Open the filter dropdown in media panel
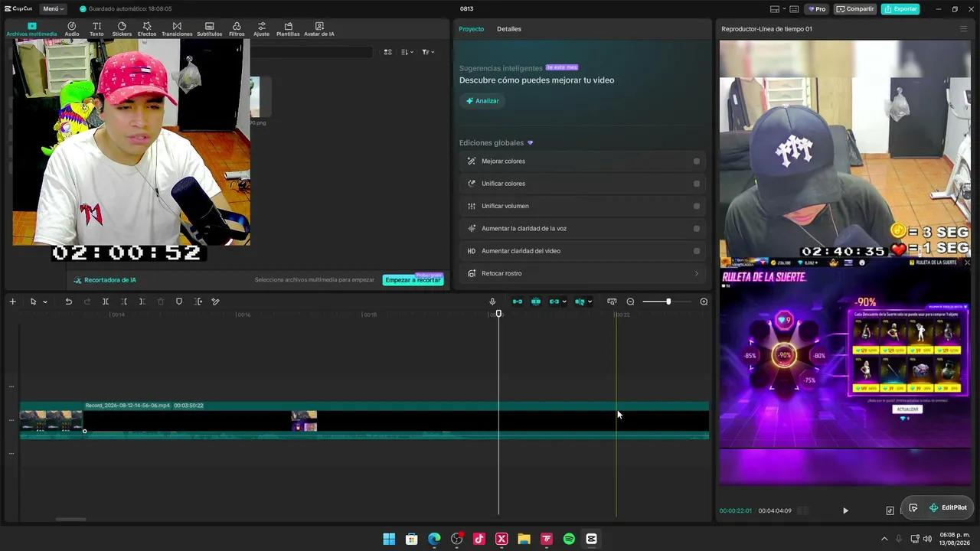This screenshot has height=551, width=980. (428, 52)
